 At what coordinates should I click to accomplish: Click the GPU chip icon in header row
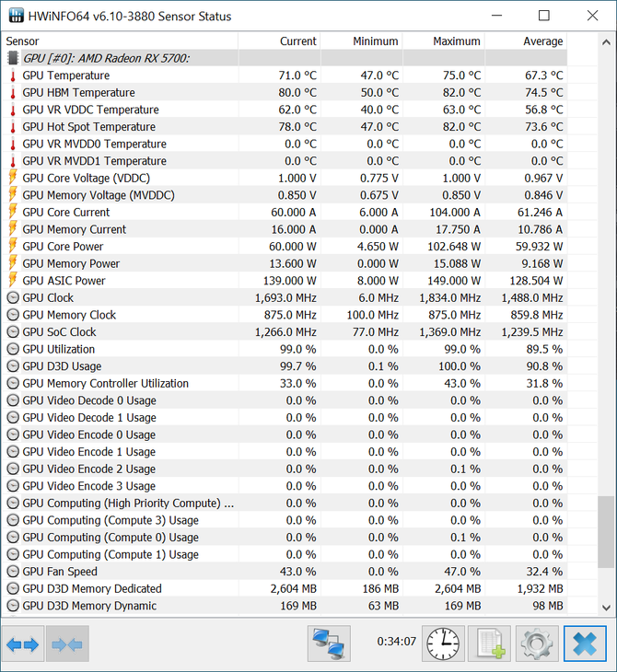point(13,58)
